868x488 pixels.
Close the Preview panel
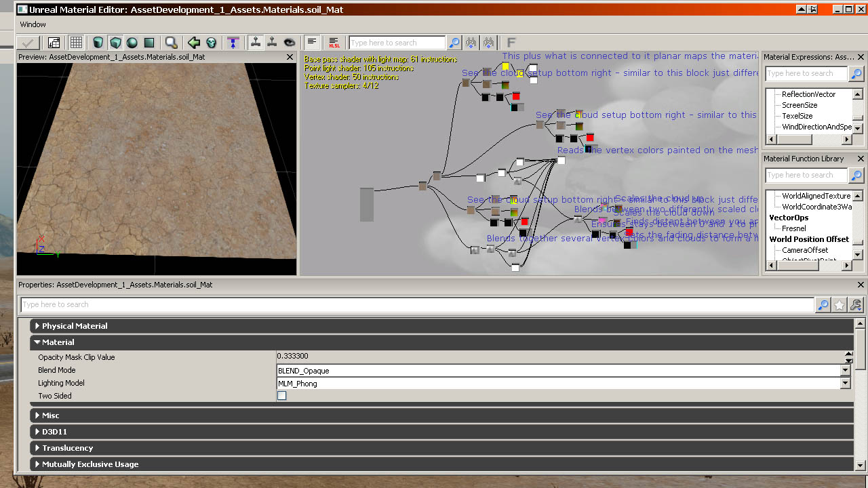click(291, 57)
